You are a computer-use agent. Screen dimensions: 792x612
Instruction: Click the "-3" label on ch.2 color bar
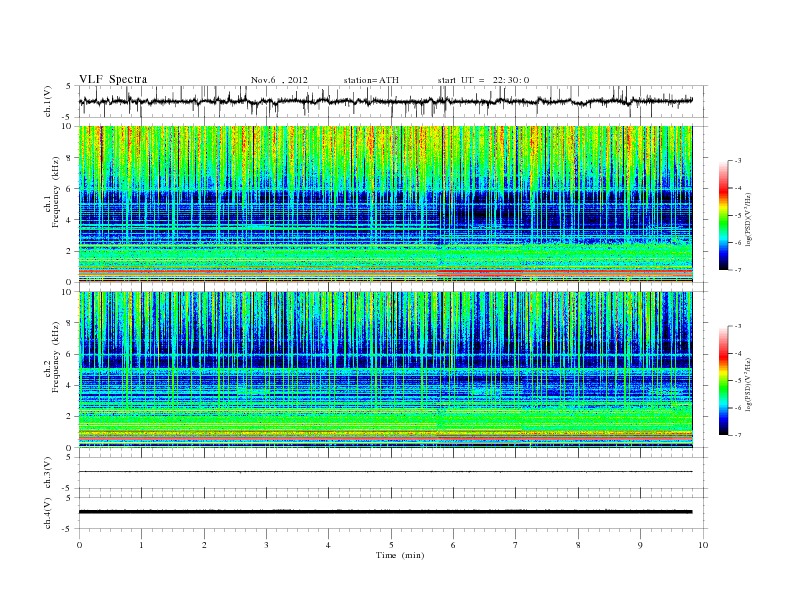tap(737, 326)
